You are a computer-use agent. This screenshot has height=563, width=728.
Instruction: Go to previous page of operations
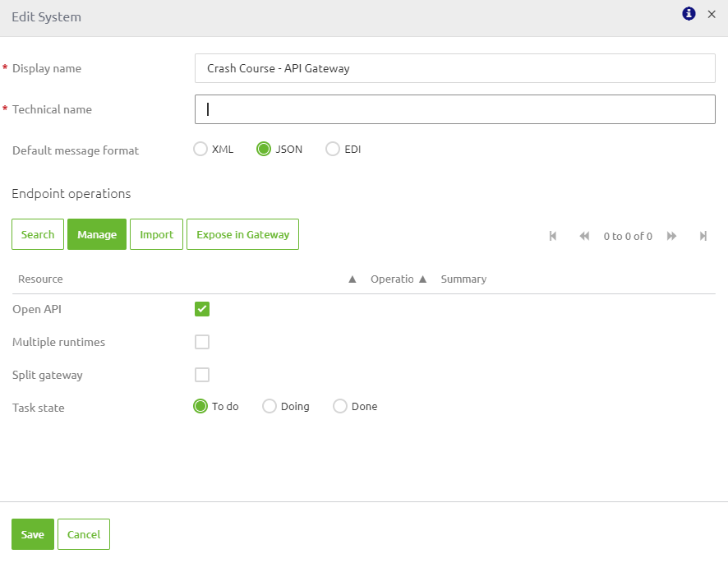click(584, 236)
